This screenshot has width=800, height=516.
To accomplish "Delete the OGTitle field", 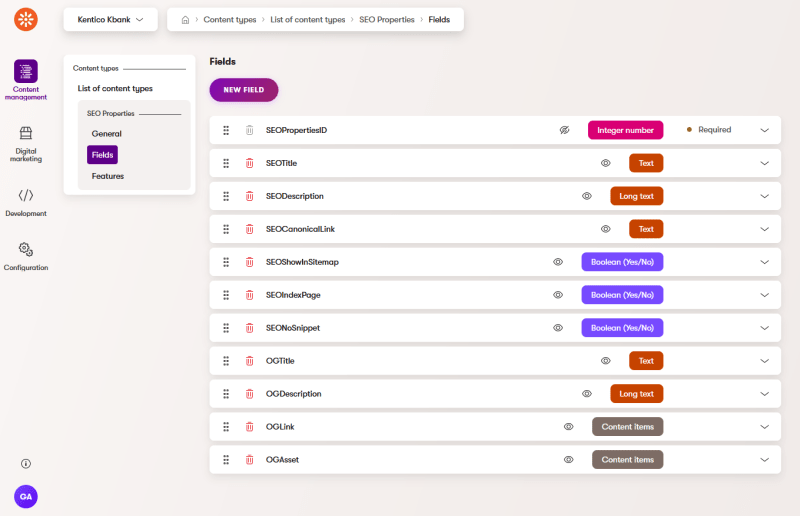I will pos(249,361).
